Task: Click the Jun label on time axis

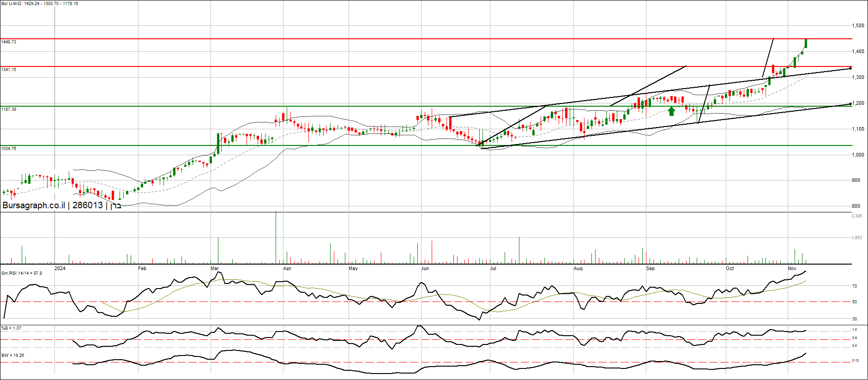Action: (425, 268)
